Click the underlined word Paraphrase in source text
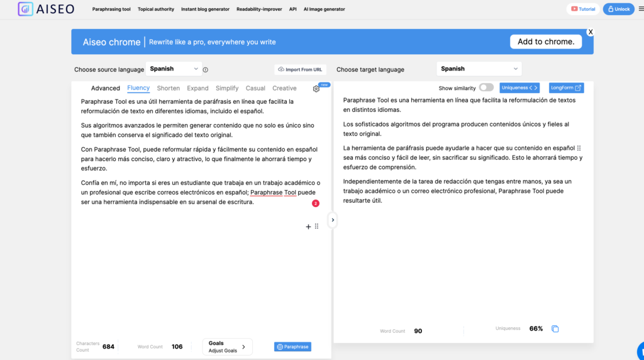Image resolution: width=644 pixels, height=360 pixels. pyautogui.click(x=266, y=193)
